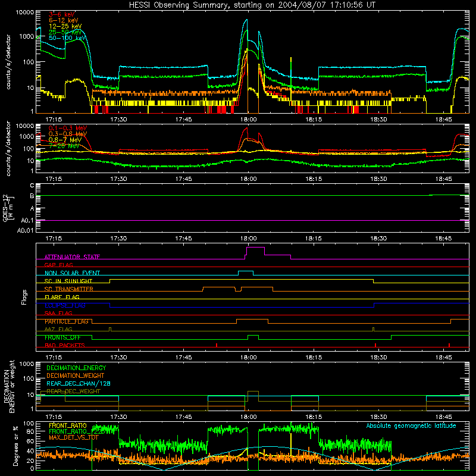Select the 'SAA_FLAG' flag label

pyautogui.click(x=58, y=313)
